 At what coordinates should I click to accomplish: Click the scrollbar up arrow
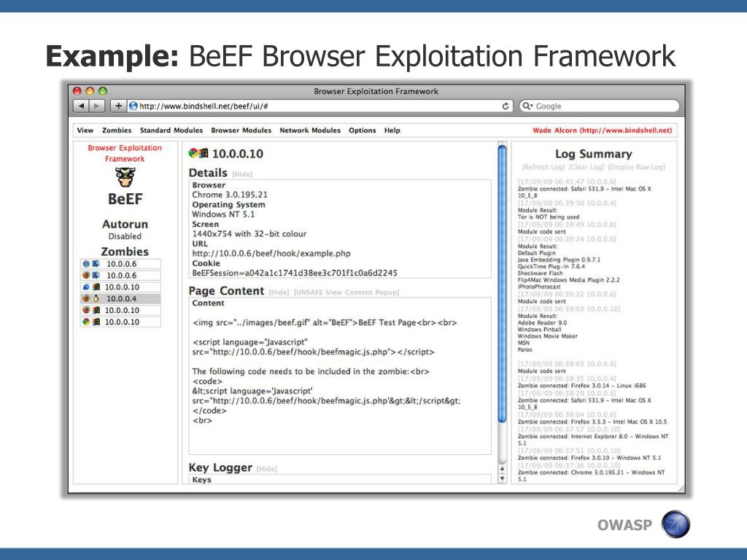point(502,469)
